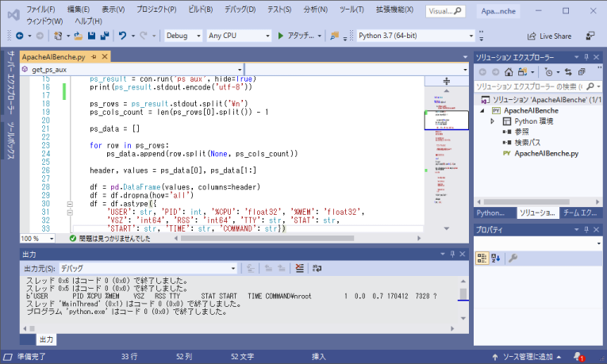Screen dimensions: 607x364
Task: Close the ApacheAIBenche.py editor tab
Action: tap(105, 57)
